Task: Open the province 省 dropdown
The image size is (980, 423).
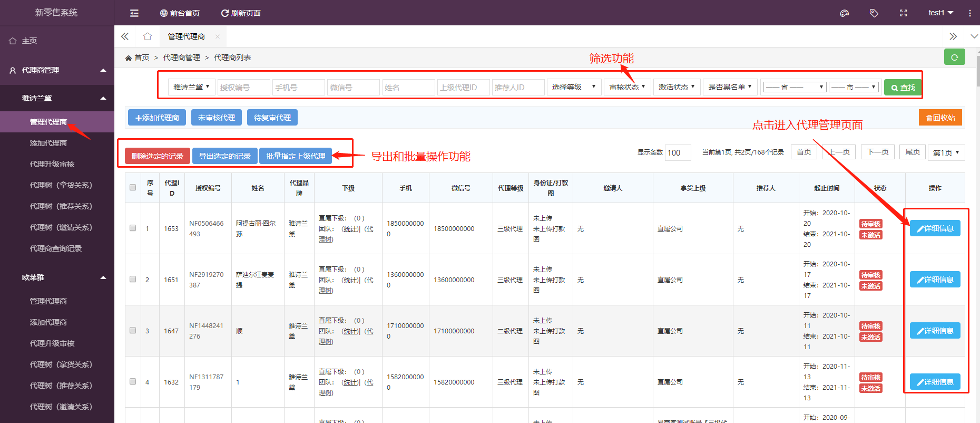Action: click(x=795, y=87)
